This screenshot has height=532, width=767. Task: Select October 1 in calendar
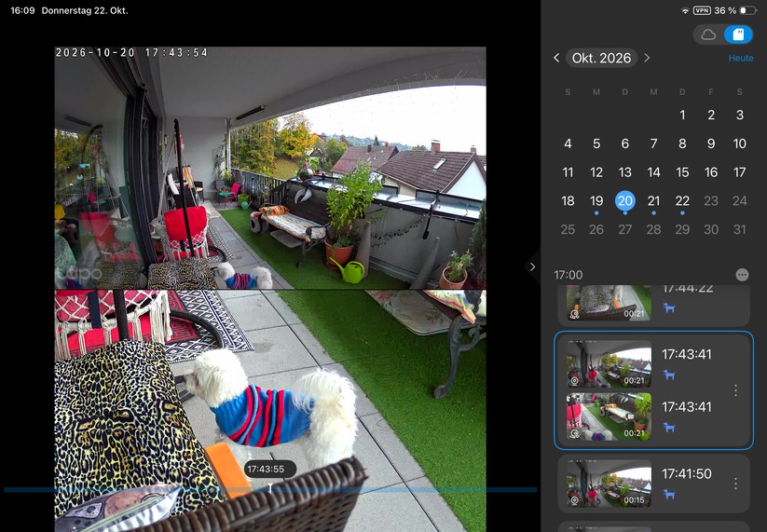click(x=682, y=115)
